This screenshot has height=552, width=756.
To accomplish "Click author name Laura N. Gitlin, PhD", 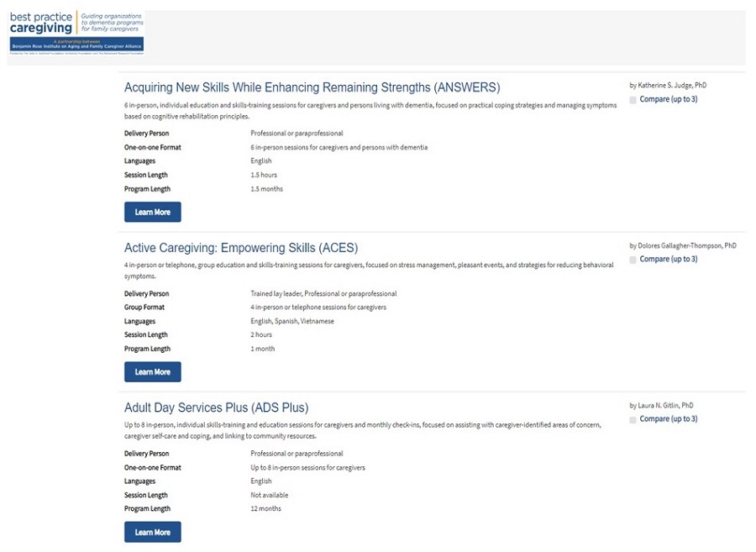I will point(661,405).
